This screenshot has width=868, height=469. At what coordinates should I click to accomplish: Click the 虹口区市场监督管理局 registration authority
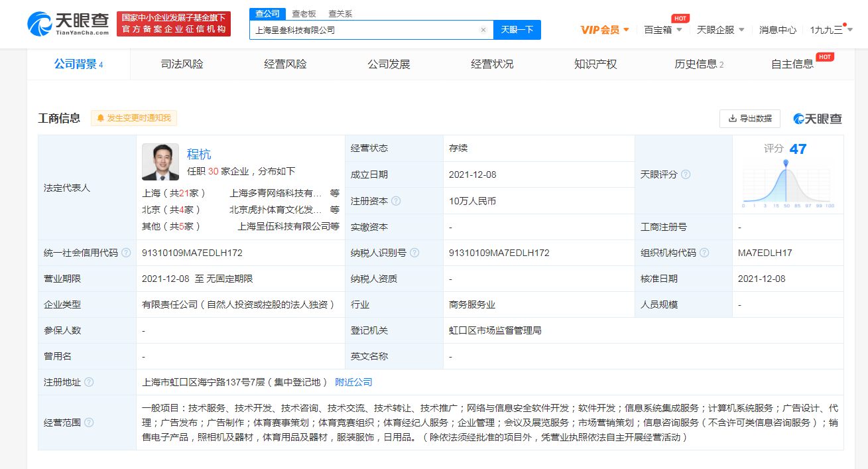(x=495, y=330)
